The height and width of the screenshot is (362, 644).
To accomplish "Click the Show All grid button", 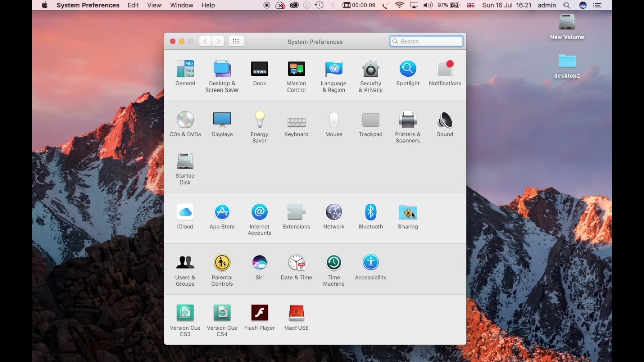I will pos(236,41).
